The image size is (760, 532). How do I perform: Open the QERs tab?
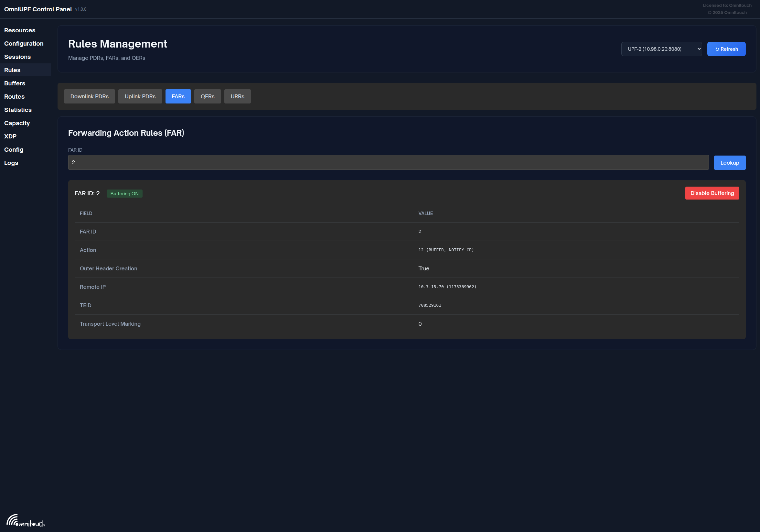click(208, 96)
